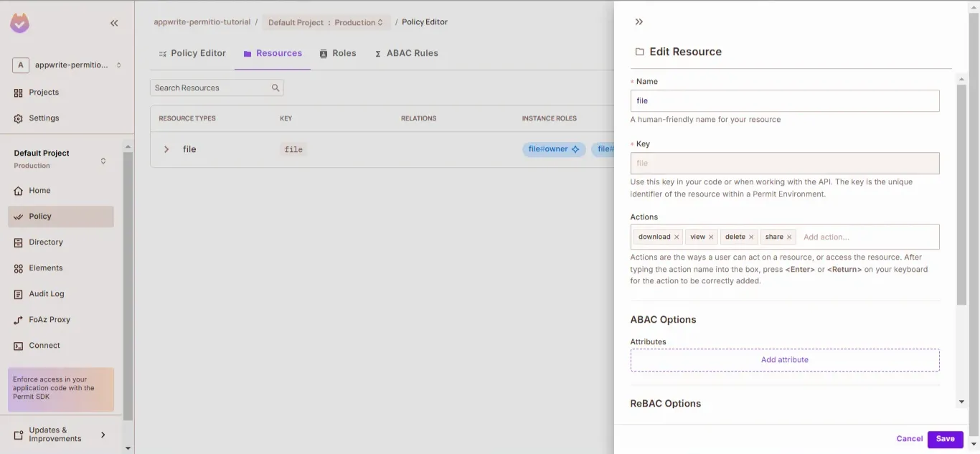Screen dimensions: 980x454
Task: Click the resource Name input field
Action: [x=785, y=101]
